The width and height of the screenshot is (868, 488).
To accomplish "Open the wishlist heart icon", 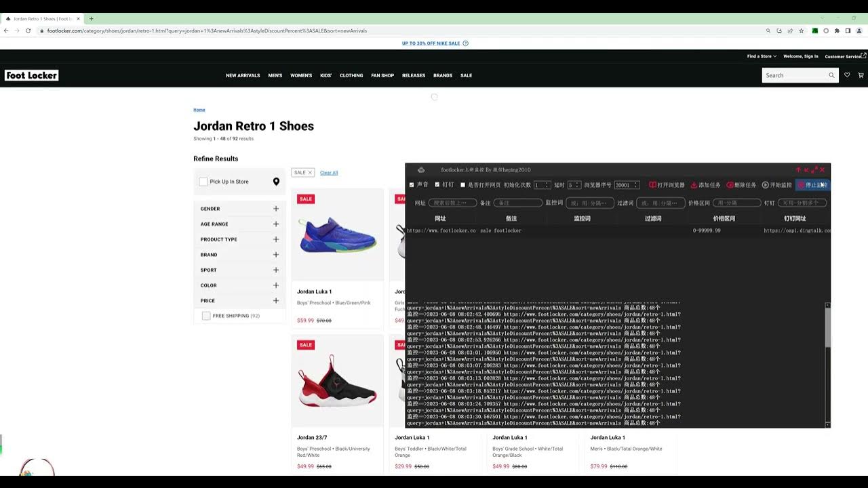I will point(847,75).
